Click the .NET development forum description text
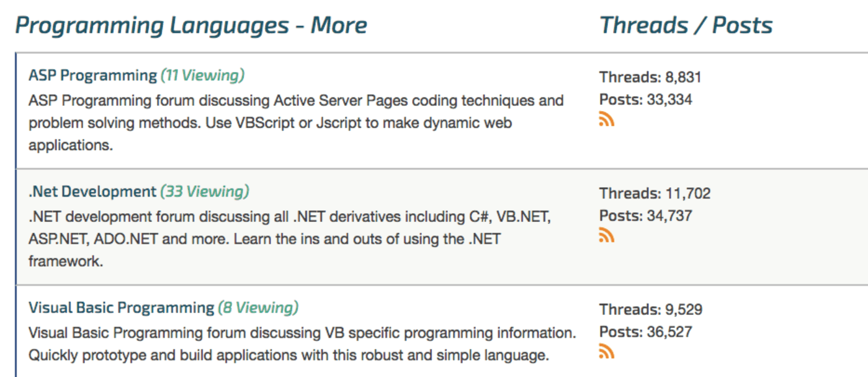Screen dimensions: 868x377 290,239
